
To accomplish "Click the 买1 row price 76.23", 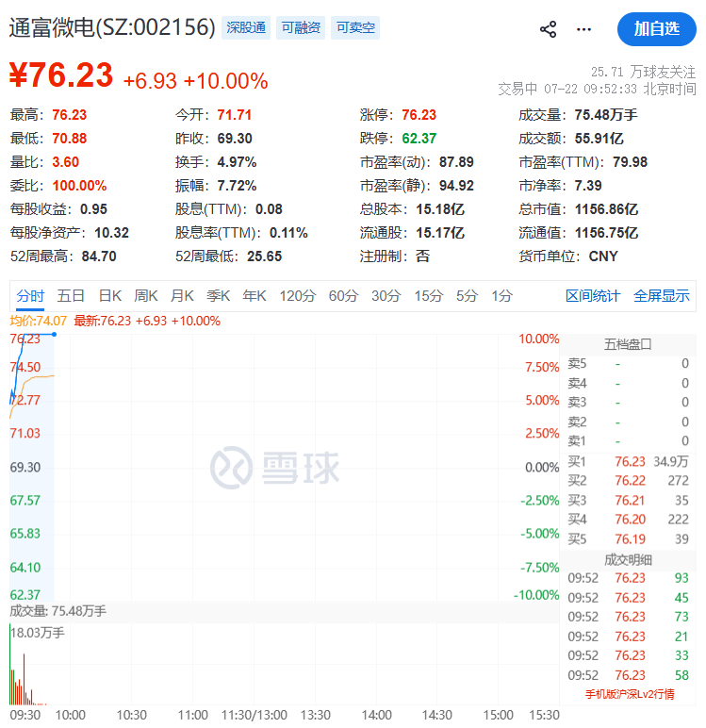I will point(630,461).
